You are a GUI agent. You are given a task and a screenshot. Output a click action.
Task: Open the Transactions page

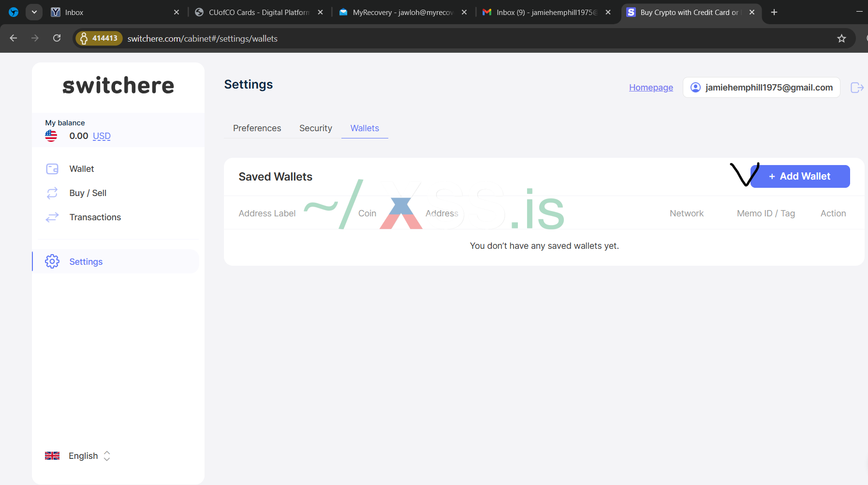coord(95,217)
